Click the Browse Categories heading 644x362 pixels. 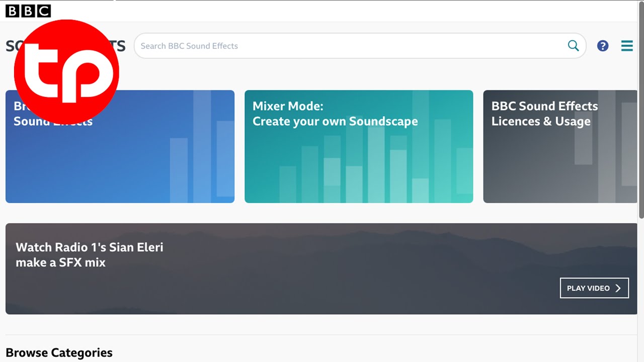59,352
